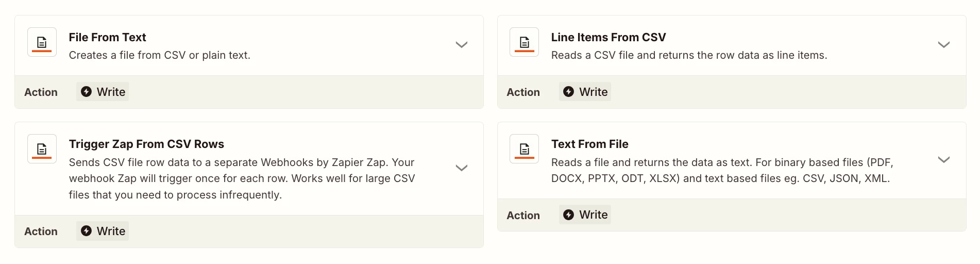Click lightning icon under Trigger Zap From CSV Rows
980x264 pixels.
pos(87,231)
